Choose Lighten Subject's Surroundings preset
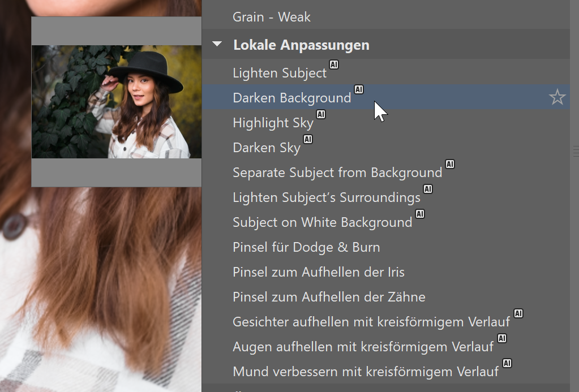 [326, 197]
